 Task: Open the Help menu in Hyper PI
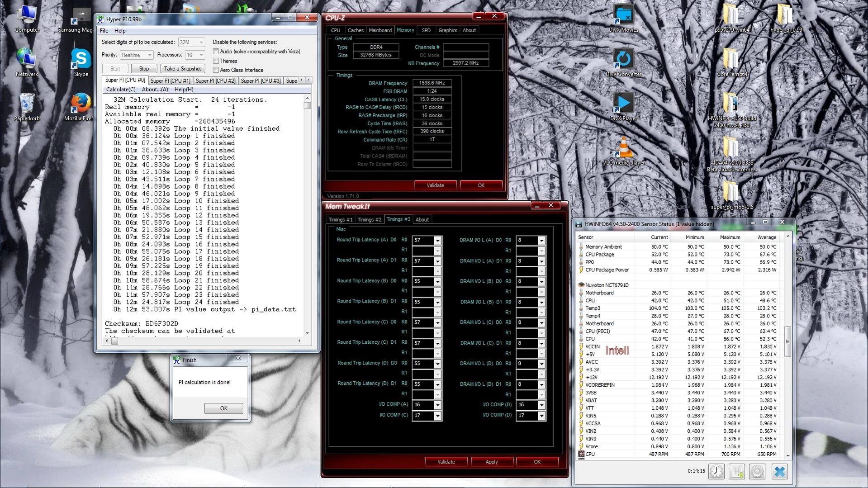tap(120, 31)
